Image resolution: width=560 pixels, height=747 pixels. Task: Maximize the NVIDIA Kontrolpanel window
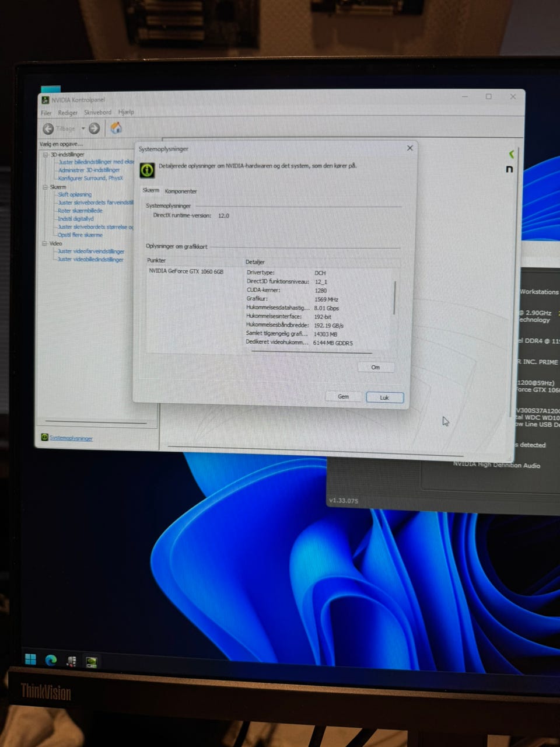click(x=488, y=96)
